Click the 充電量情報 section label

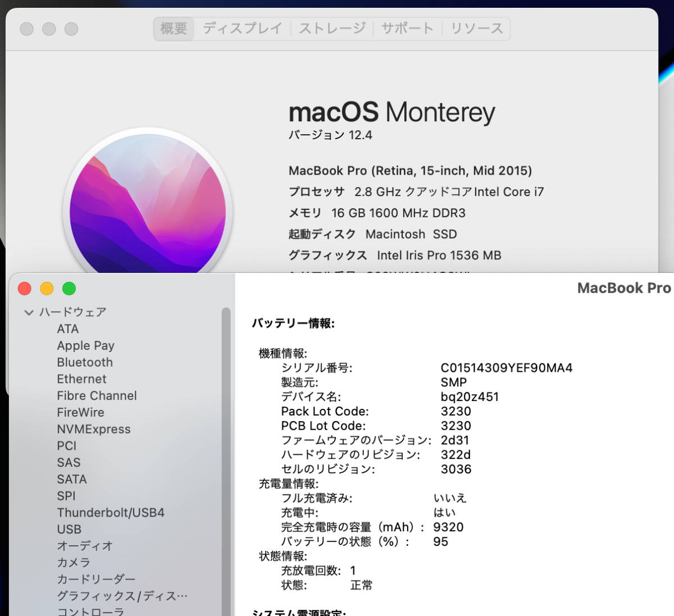pyautogui.click(x=289, y=483)
